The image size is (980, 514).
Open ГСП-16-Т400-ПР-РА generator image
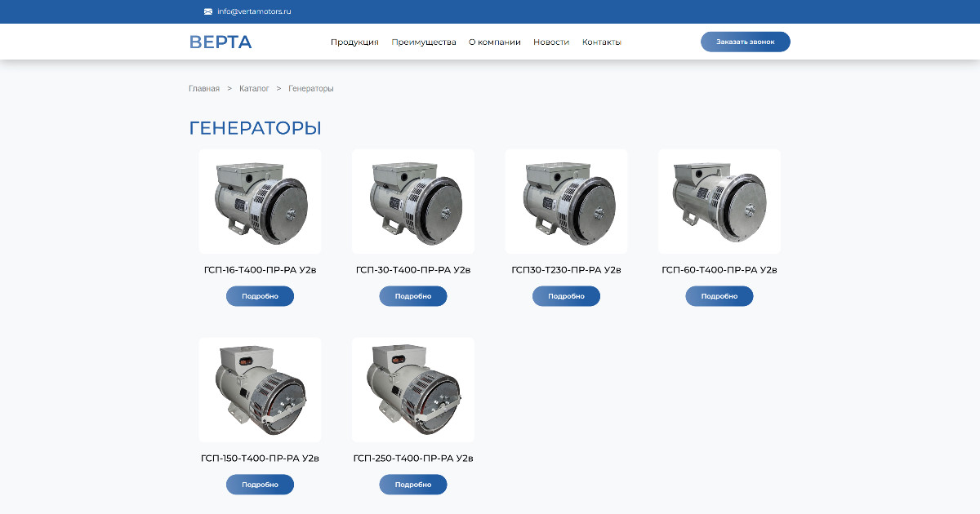[260, 202]
